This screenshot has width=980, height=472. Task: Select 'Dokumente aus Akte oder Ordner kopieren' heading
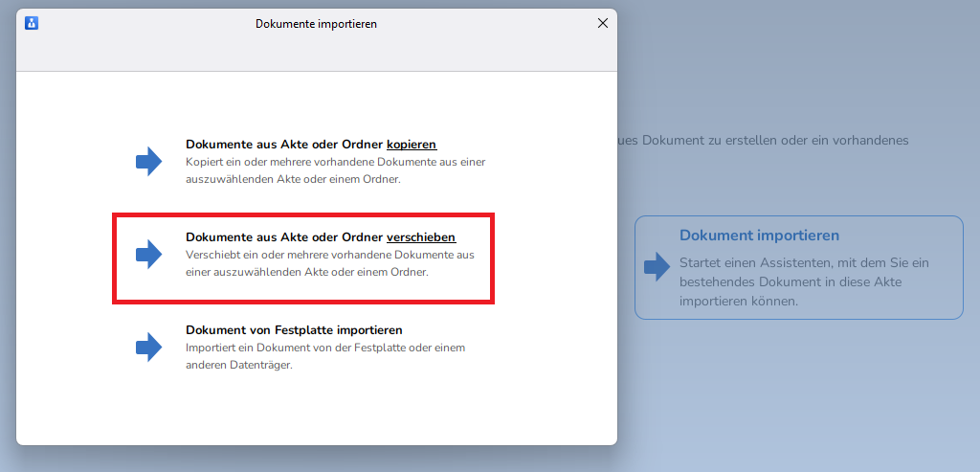[x=285, y=145]
